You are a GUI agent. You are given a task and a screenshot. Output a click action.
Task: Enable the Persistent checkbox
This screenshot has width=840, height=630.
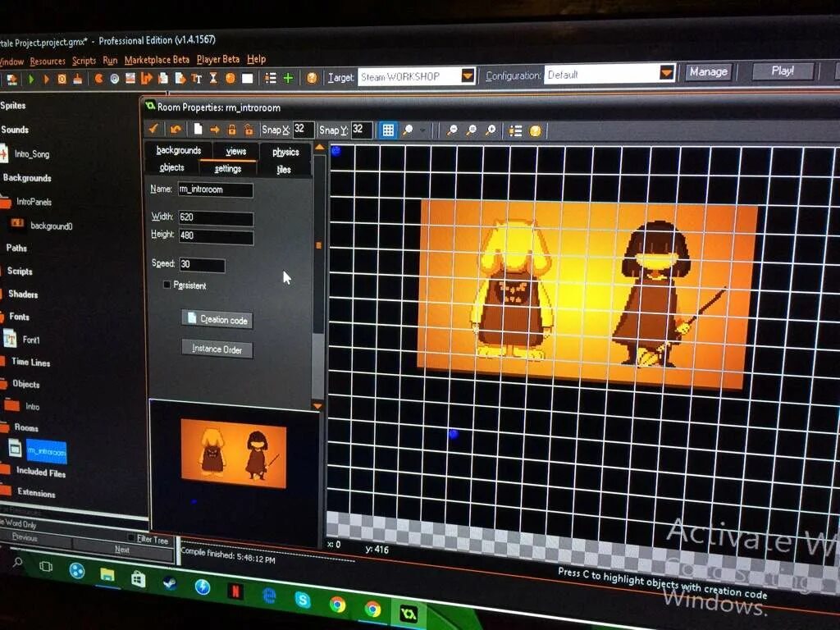pyautogui.click(x=167, y=285)
